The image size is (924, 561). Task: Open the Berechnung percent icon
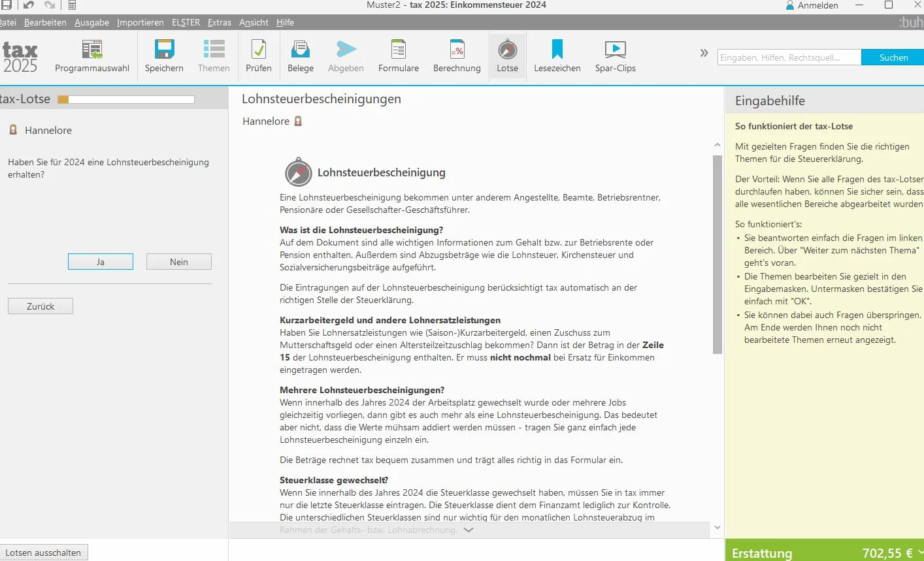(x=457, y=50)
